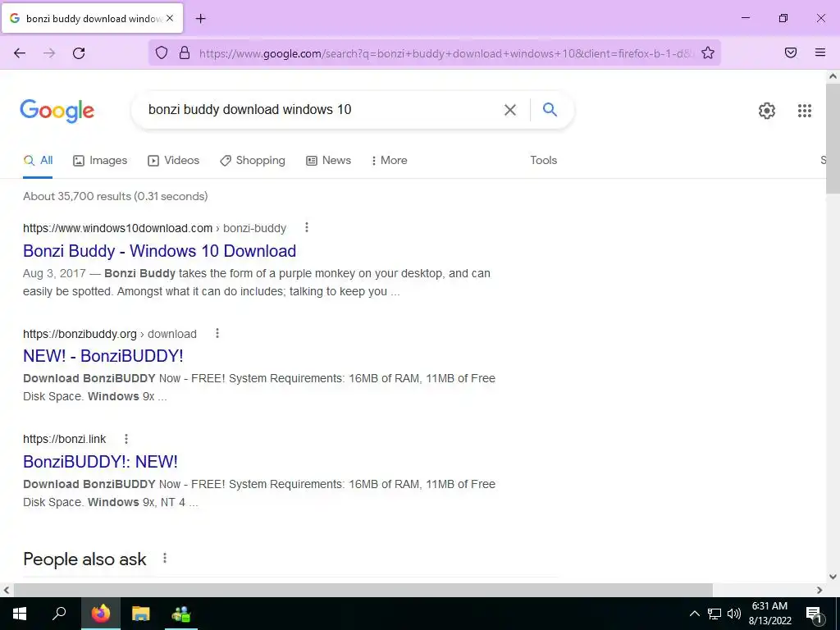This screenshot has height=630, width=840.
Task: Clear the Google search box
Action: tap(510, 110)
